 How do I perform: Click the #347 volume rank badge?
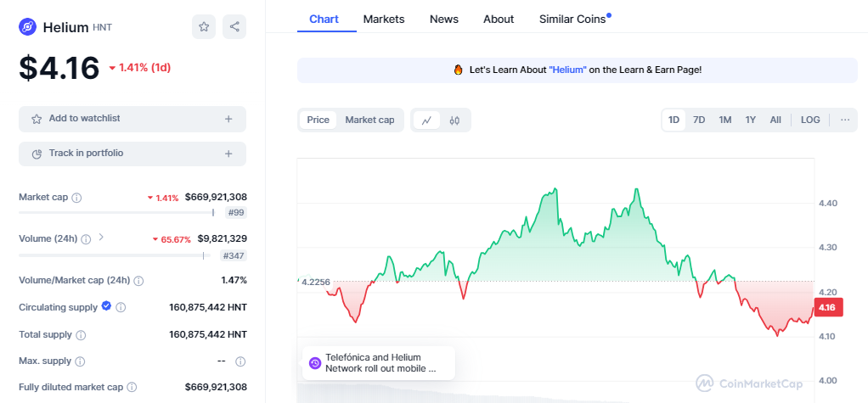pyautogui.click(x=234, y=255)
